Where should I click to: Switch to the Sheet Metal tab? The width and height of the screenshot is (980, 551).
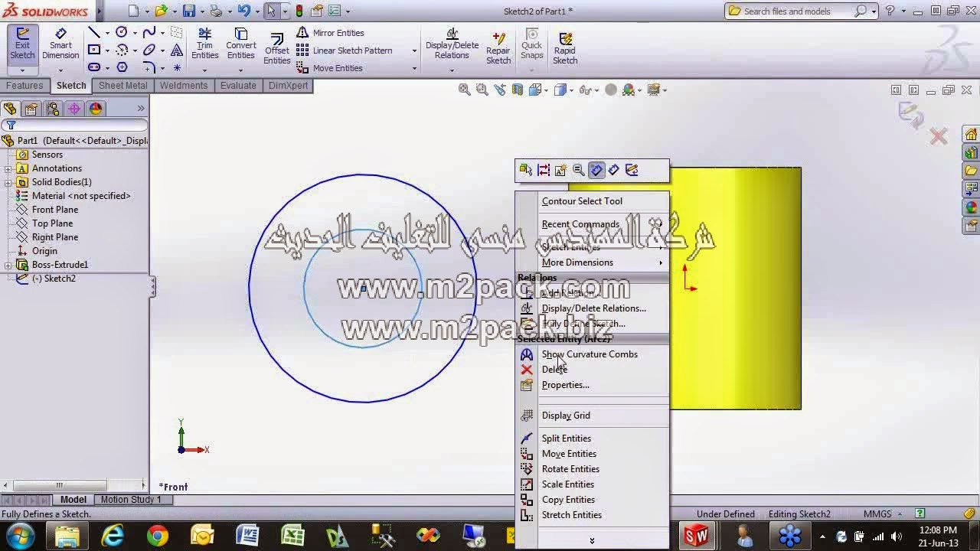tap(122, 86)
